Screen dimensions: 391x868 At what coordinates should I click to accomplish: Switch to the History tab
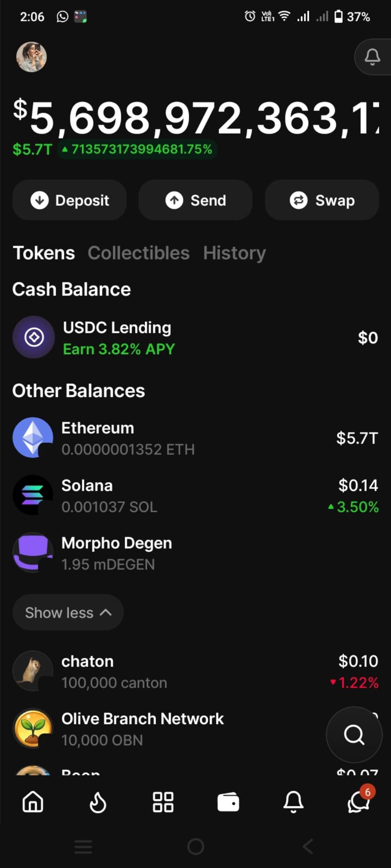pos(235,253)
